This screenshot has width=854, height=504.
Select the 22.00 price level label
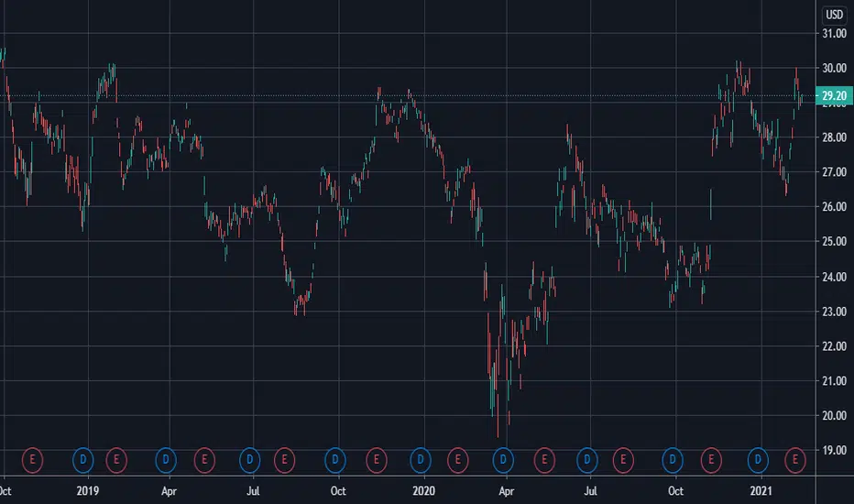tap(834, 346)
